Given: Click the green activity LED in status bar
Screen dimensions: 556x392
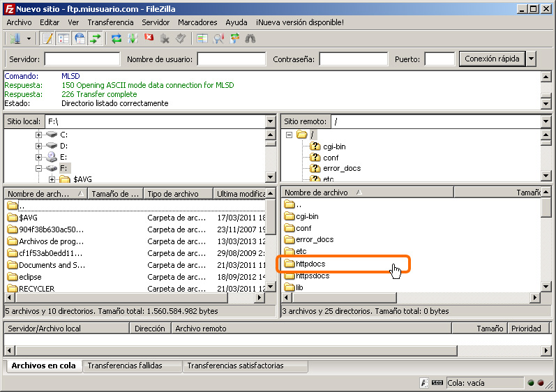Looking at the screenshot, I should pos(530,383).
